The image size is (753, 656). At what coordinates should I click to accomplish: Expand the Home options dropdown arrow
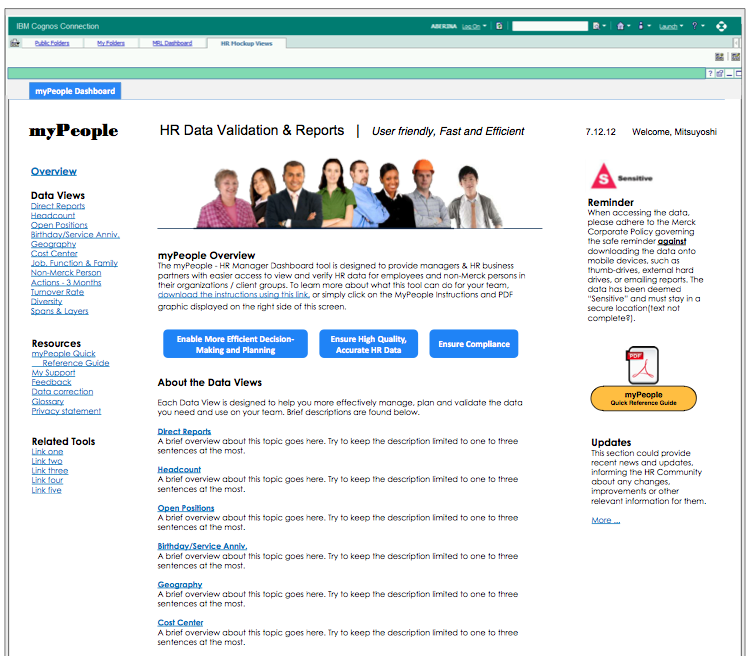click(628, 26)
